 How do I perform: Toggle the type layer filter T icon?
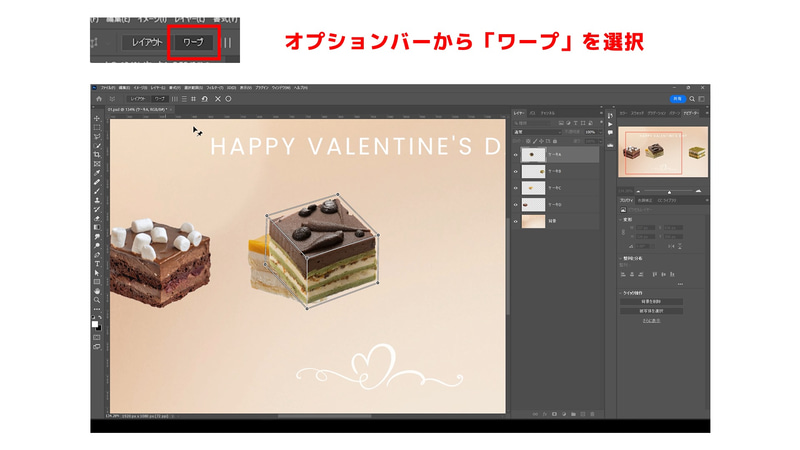(576, 123)
